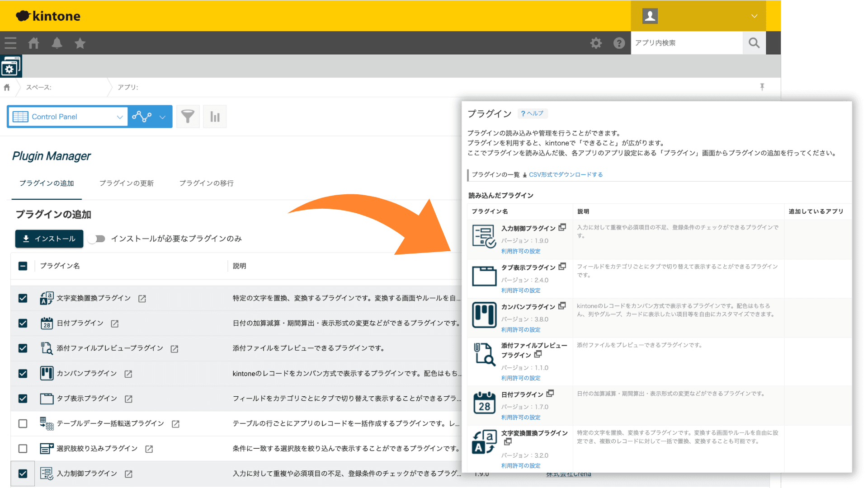Screen dimensions: 868x488
Task: Uncheck 文字変換置換プラグイン checkbox
Action: coord(23,298)
